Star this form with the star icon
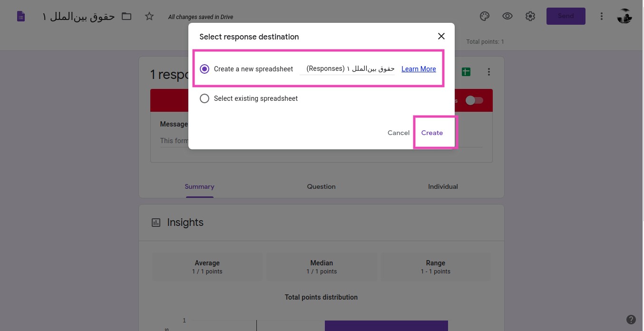This screenshot has height=331, width=644. coord(149,17)
